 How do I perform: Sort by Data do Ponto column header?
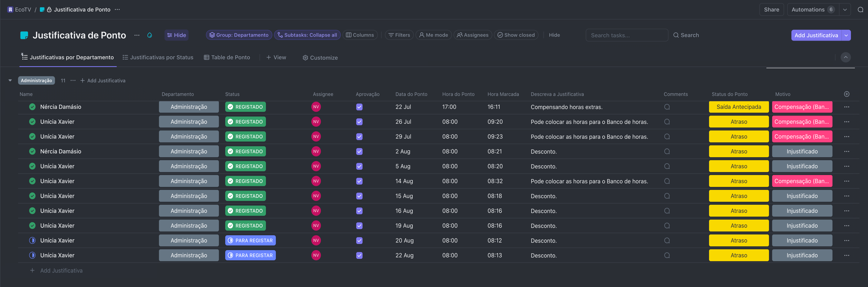pyautogui.click(x=411, y=94)
